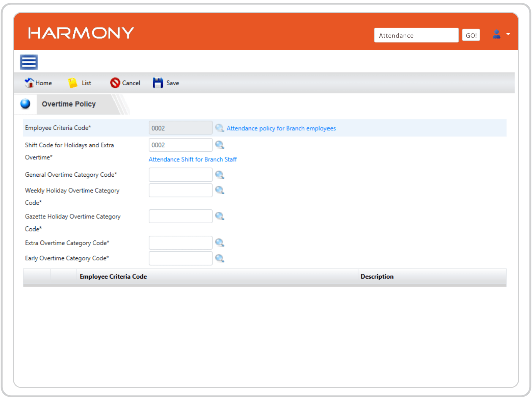
Task: Click the HARMONY logo
Action: click(x=81, y=33)
